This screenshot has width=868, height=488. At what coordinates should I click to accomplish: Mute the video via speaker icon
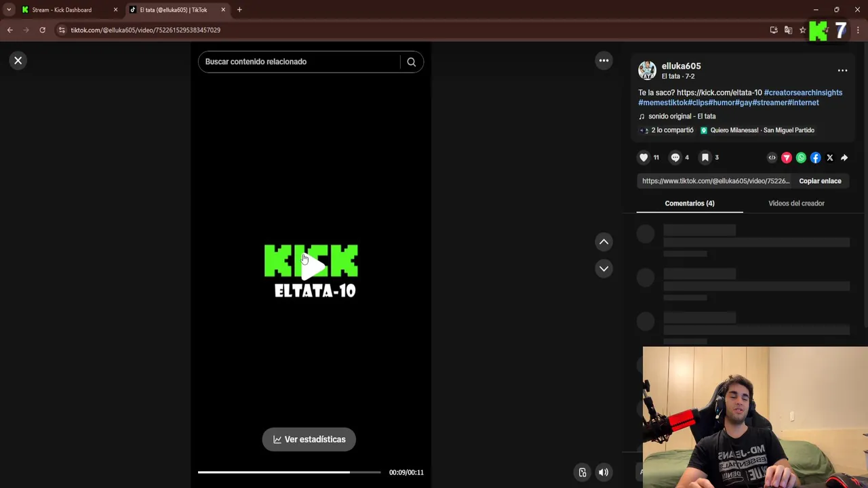604,472
